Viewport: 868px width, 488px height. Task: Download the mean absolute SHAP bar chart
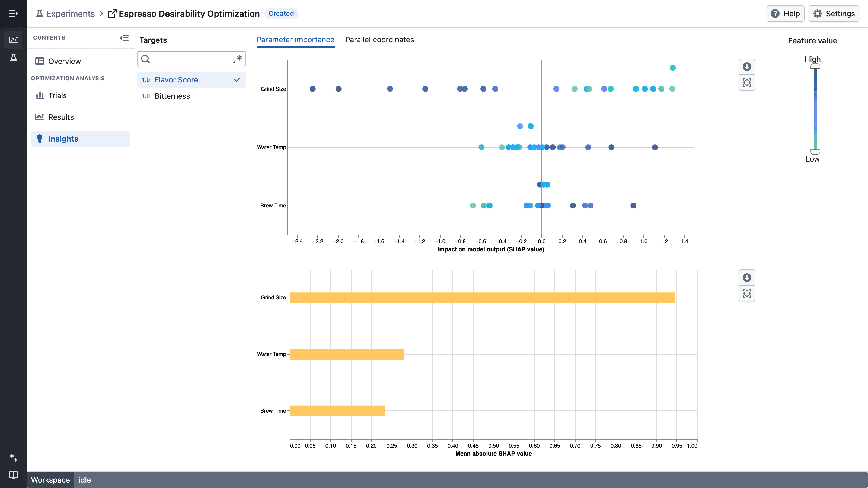click(x=747, y=278)
